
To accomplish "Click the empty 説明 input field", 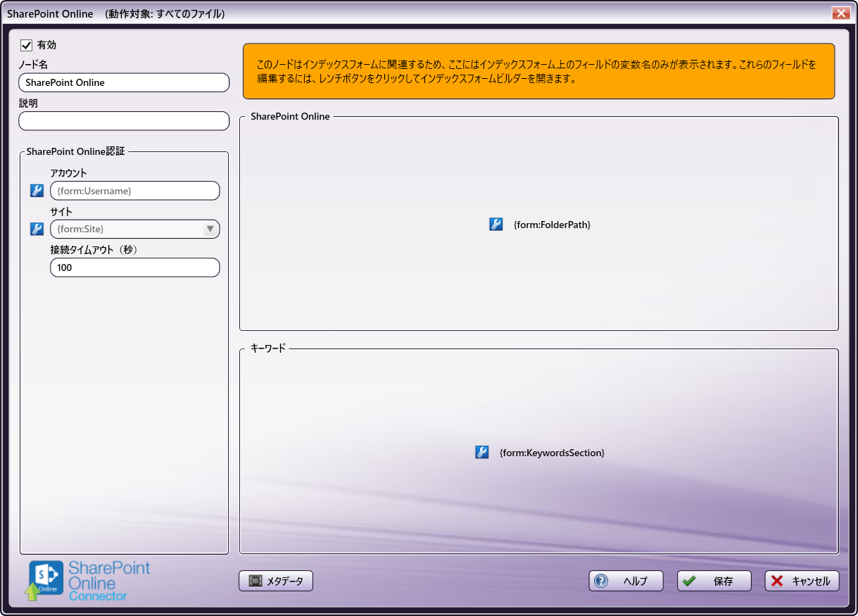I will pyautogui.click(x=124, y=121).
